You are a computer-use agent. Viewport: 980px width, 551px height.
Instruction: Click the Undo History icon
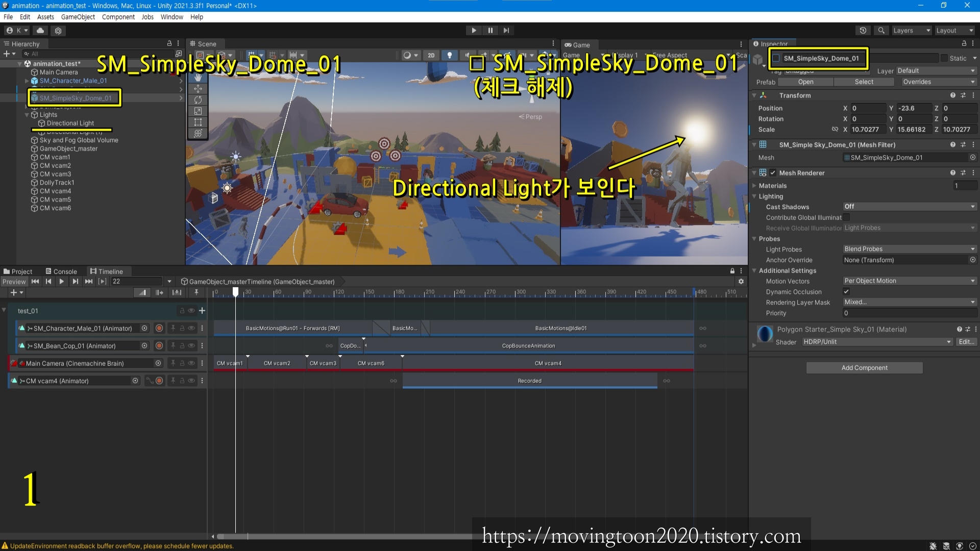pos(863,31)
